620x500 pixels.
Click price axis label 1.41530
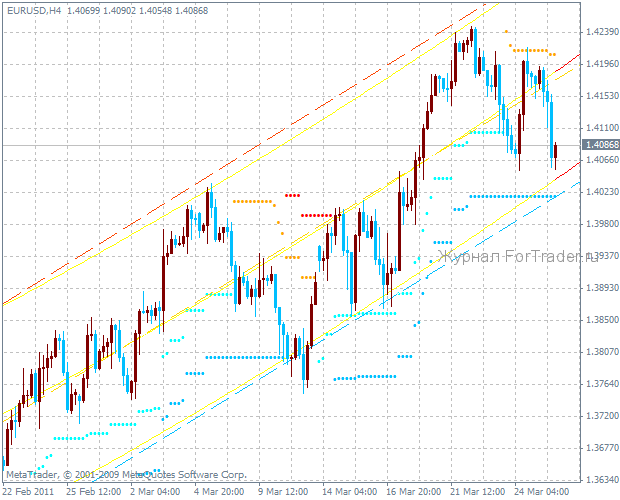(x=602, y=96)
